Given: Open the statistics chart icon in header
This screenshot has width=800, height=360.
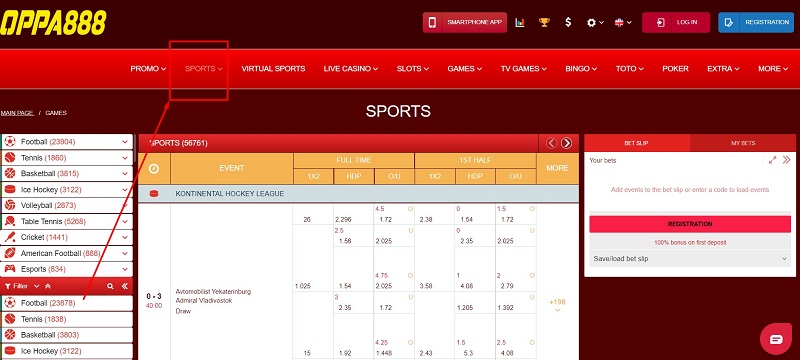Looking at the screenshot, I should click(520, 22).
